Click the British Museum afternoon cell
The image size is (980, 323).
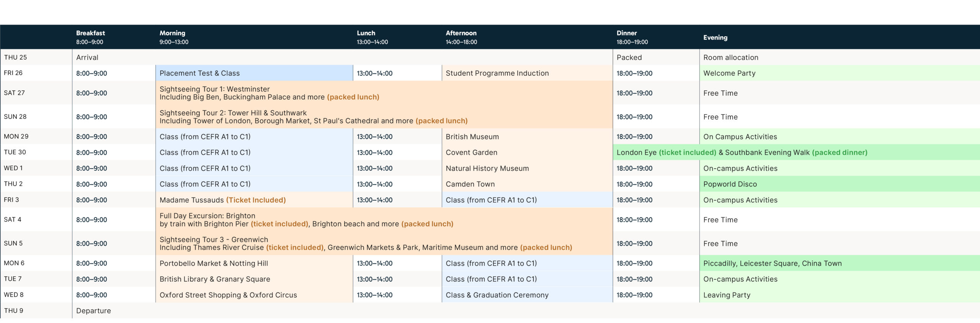472,136
